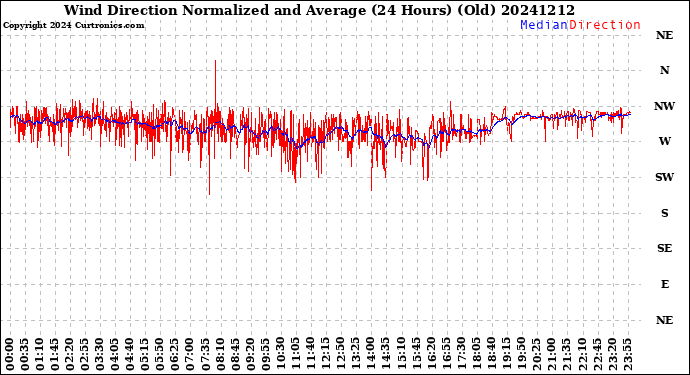Click the 09:20 time axis label

250,355
